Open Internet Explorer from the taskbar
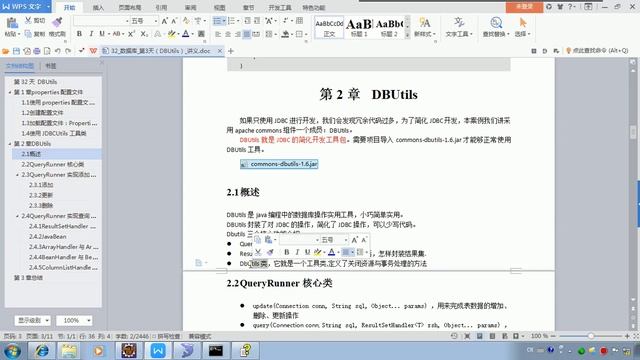 (x=42, y=351)
